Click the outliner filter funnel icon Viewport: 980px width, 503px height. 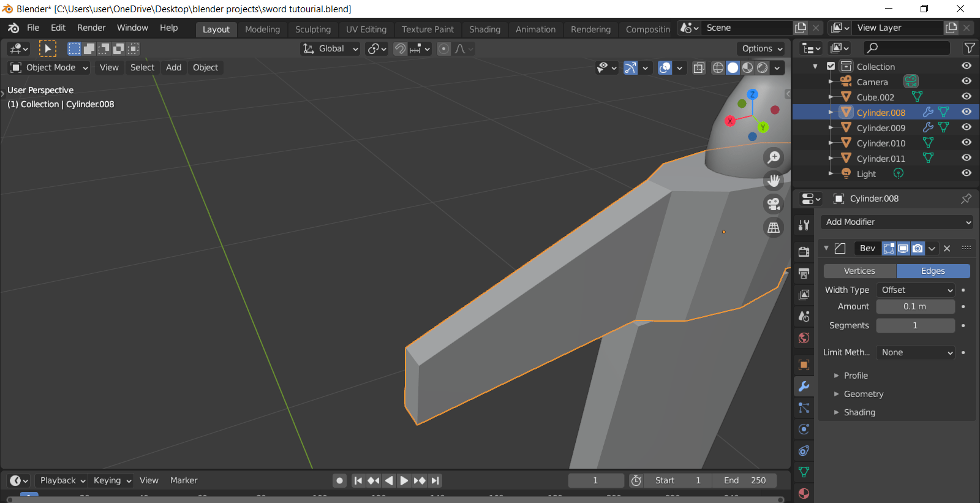coord(970,48)
